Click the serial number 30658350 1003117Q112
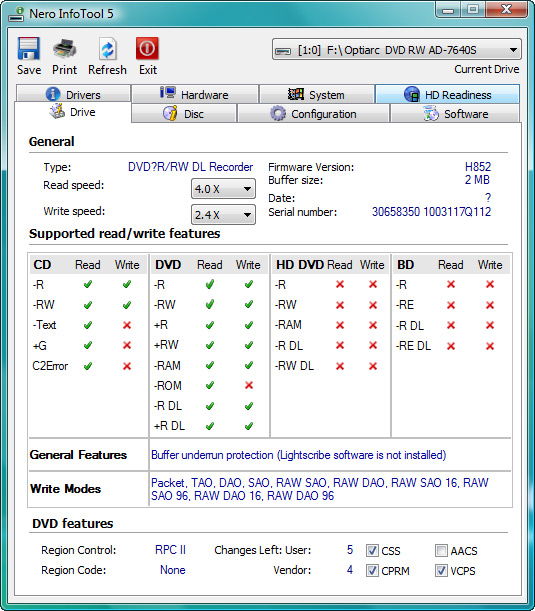The height and width of the screenshot is (611, 535). pyautogui.click(x=431, y=212)
